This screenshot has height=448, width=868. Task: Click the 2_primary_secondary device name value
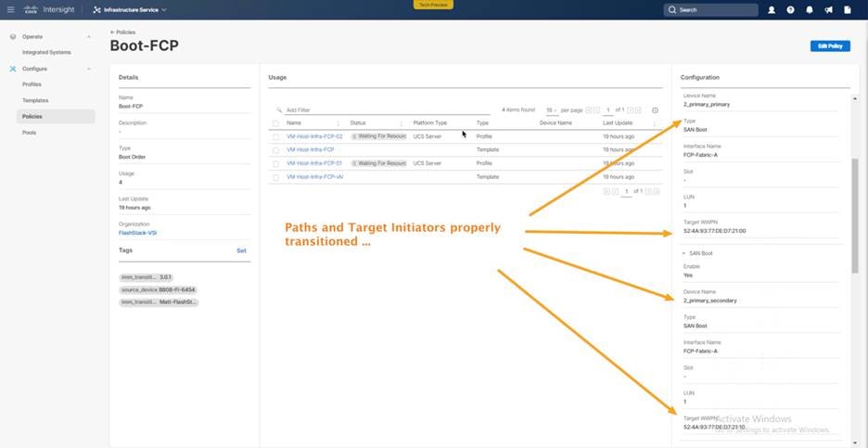pos(710,301)
